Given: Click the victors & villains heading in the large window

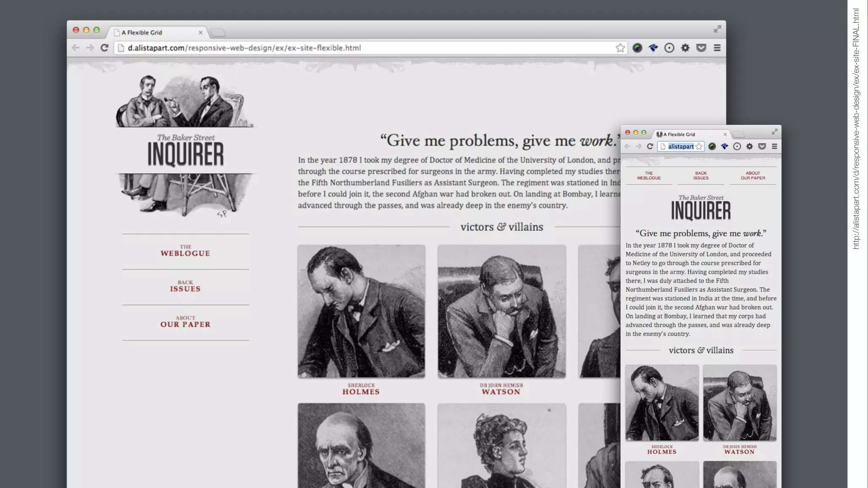Looking at the screenshot, I should click(x=502, y=227).
